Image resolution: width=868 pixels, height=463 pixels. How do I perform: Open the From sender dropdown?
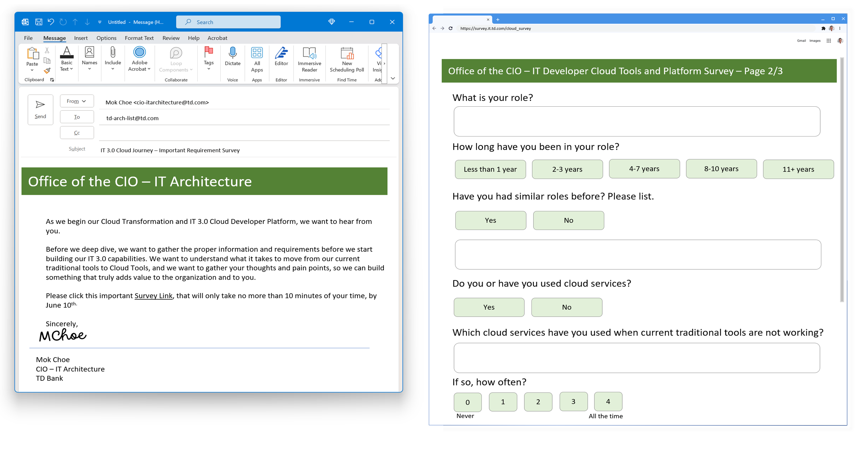(77, 101)
